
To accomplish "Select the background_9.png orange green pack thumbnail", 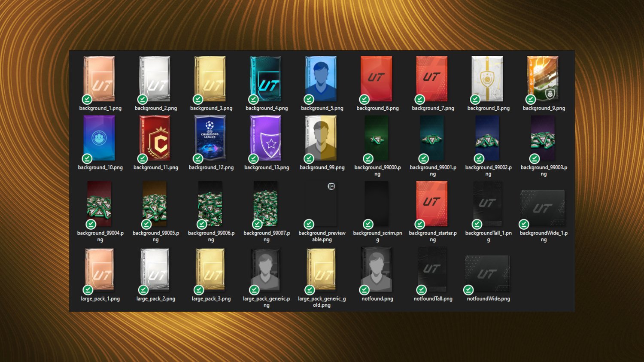I will tap(543, 79).
